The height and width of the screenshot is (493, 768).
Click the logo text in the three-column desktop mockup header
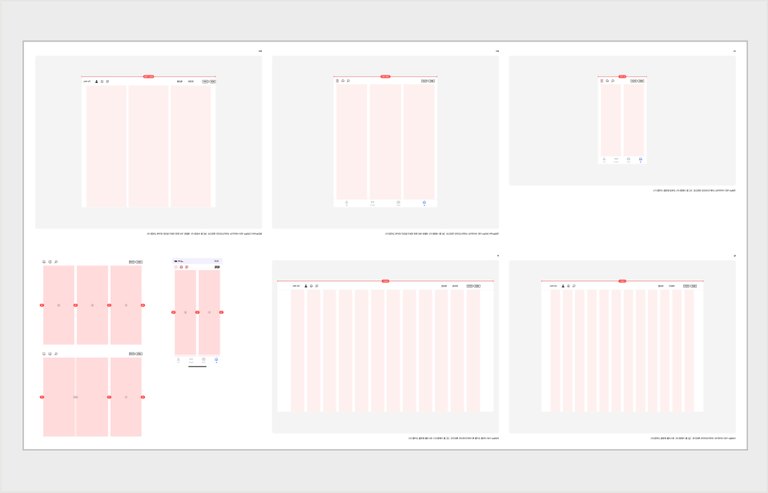87,81
